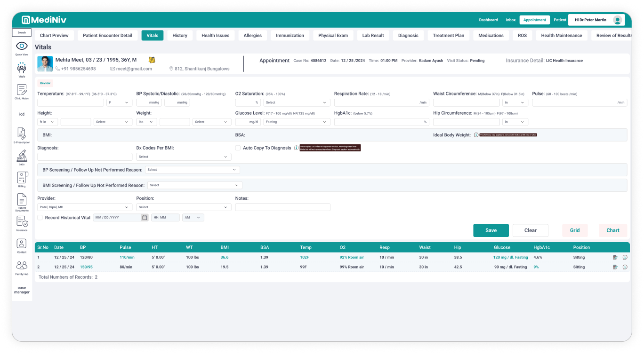This screenshot has height=354, width=644.
Task: Open Family Hub sidebar icon
Action: 22,266
